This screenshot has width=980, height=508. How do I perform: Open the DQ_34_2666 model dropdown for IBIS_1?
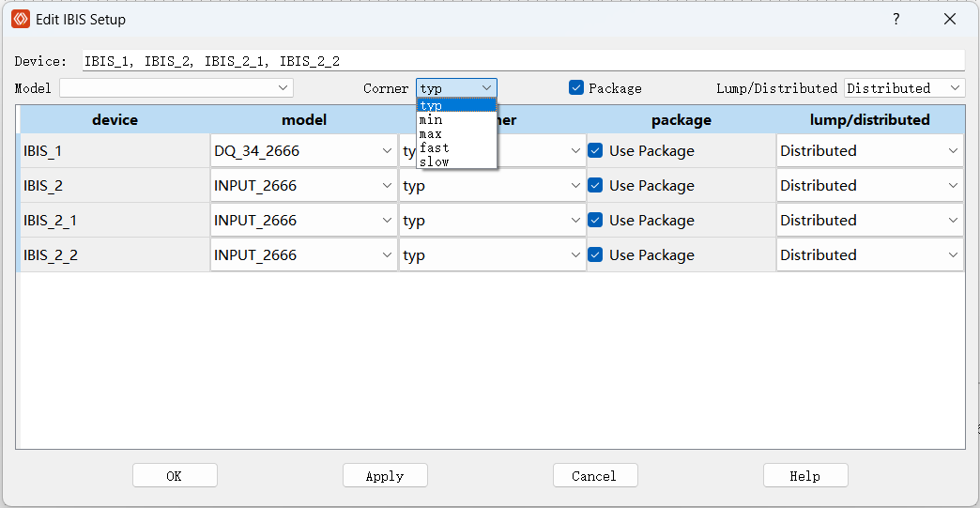(304, 150)
